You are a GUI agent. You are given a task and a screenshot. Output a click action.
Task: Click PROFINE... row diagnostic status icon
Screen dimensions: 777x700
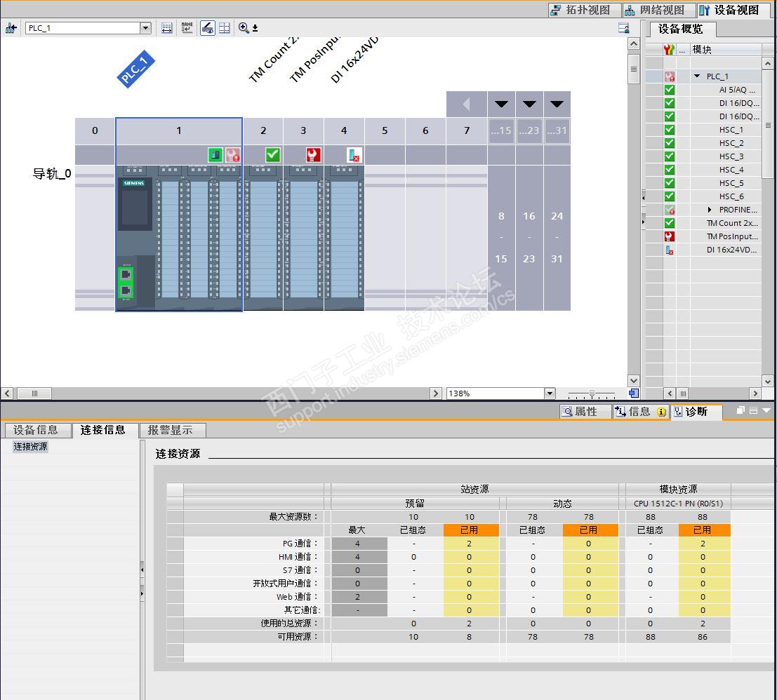pyautogui.click(x=670, y=210)
